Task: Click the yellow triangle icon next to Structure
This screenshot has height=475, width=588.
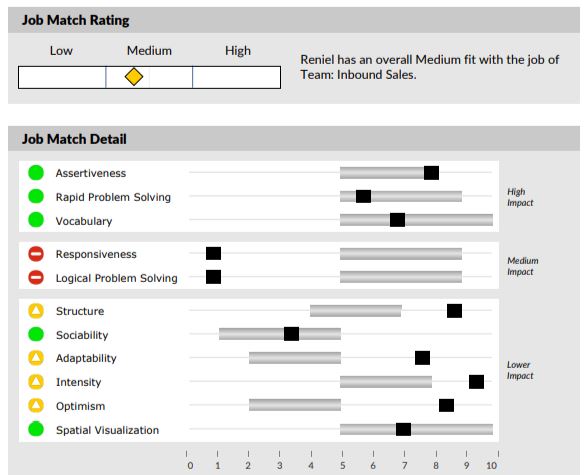Action: (x=36, y=311)
